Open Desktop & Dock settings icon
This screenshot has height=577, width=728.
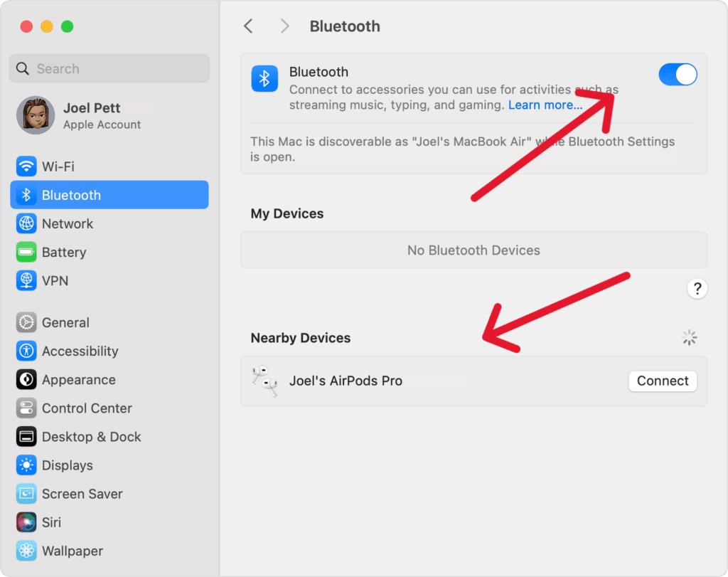coord(26,437)
